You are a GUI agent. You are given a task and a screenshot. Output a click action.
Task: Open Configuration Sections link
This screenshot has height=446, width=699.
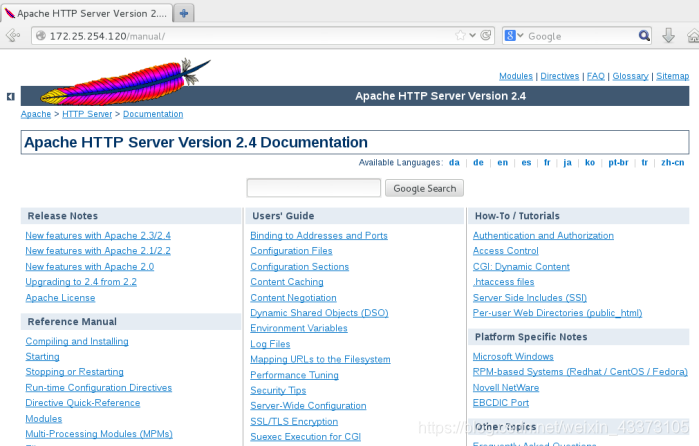(x=300, y=267)
